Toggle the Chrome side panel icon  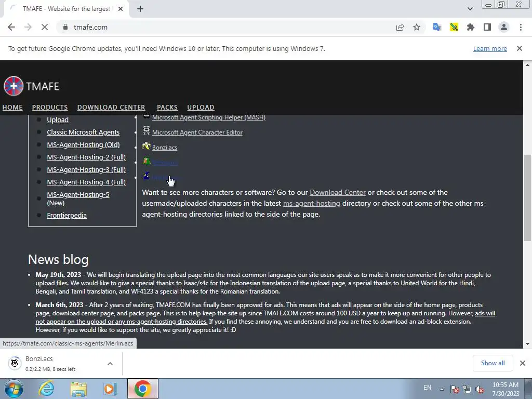coord(487,27)
